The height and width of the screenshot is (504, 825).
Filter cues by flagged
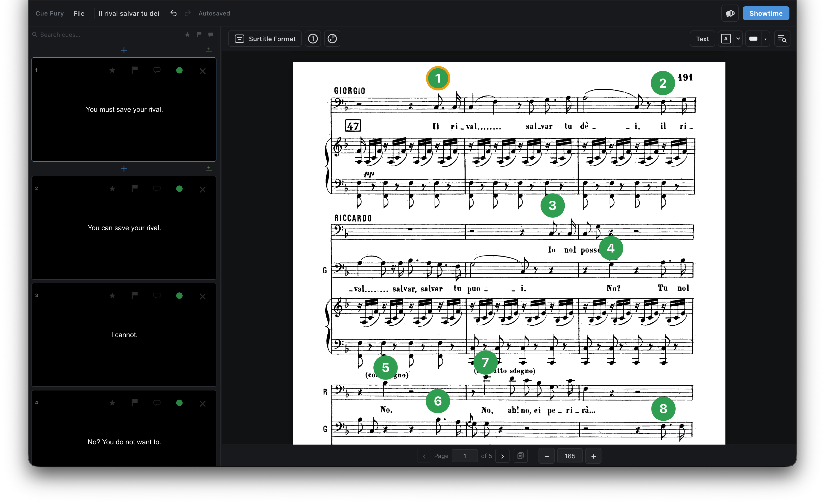[199, 35]
